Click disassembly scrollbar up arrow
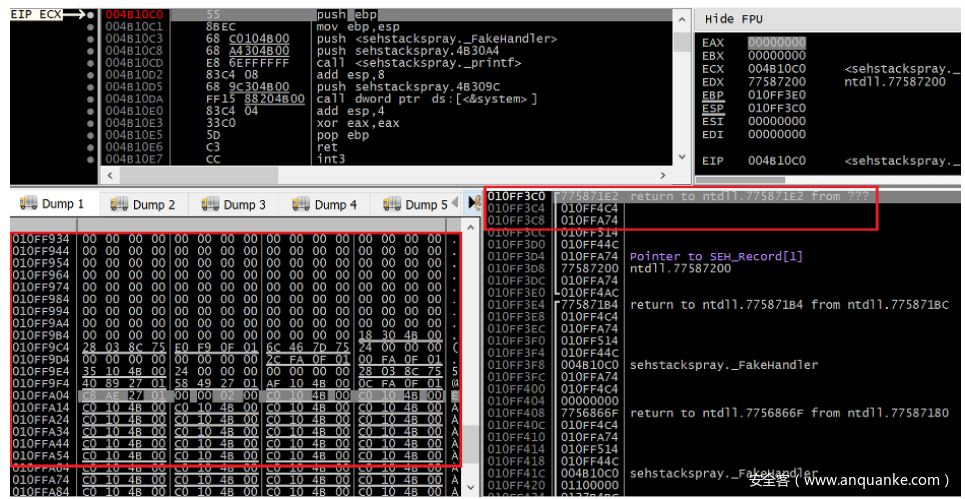 [681, 18]
